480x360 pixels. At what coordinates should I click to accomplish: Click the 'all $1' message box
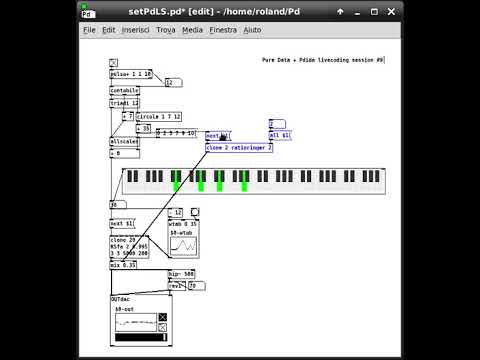[x=280, y=135]
